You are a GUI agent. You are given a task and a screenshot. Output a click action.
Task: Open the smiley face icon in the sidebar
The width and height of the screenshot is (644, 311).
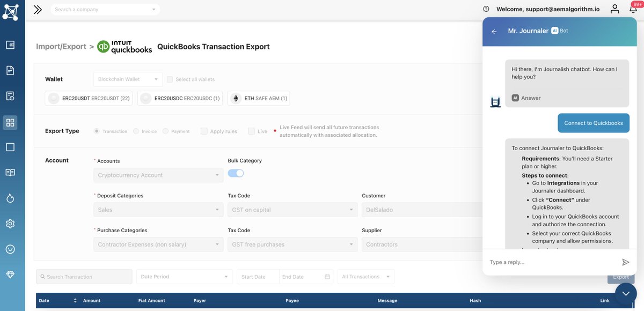click(10, 249)
